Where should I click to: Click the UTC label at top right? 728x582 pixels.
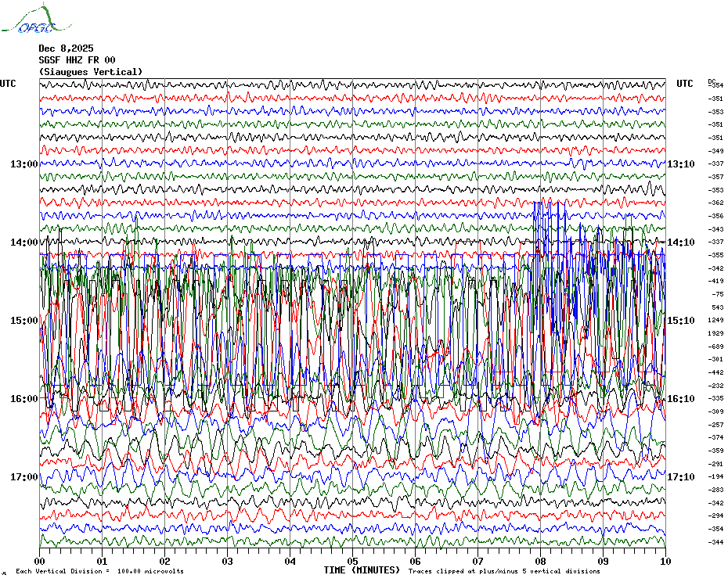click(x=685, y=84)
